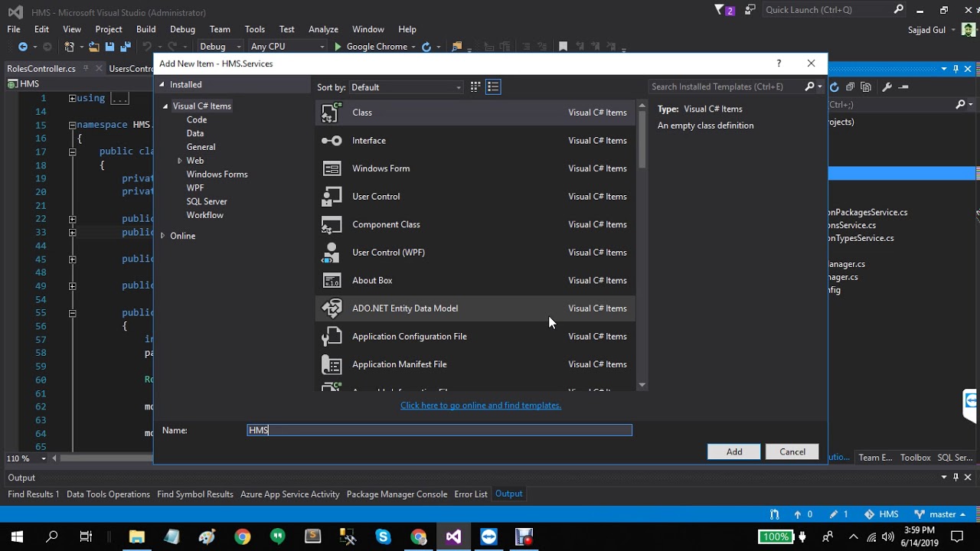Switch to the Error List tab
This screenshot has height=551, width=980.
pyautogui.click(x=471, y=494)
